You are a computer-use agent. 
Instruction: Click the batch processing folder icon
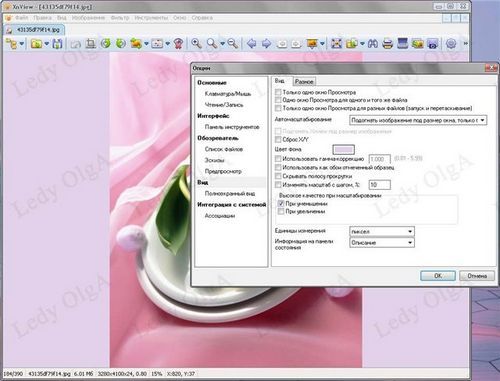pyautogui.click(x=352, y=43)
